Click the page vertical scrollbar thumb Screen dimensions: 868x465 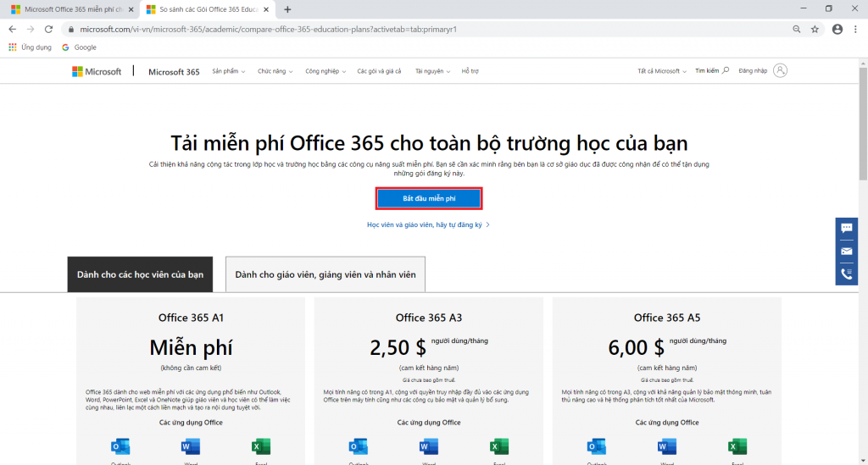[x=863, y=124]
